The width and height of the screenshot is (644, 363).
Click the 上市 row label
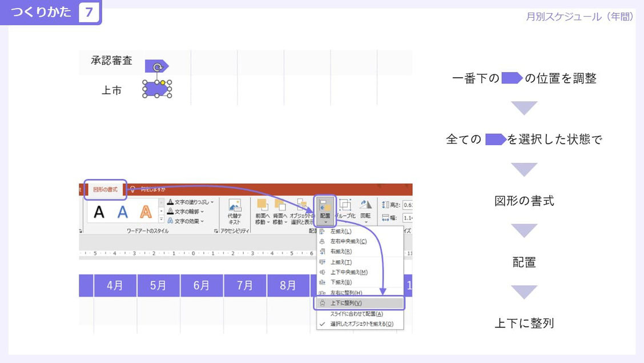[112, 90]
